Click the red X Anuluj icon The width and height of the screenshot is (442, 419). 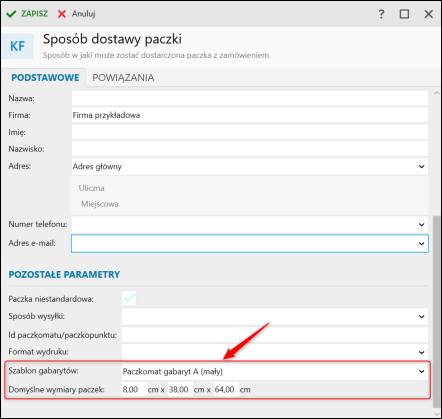tap(62, 14)
